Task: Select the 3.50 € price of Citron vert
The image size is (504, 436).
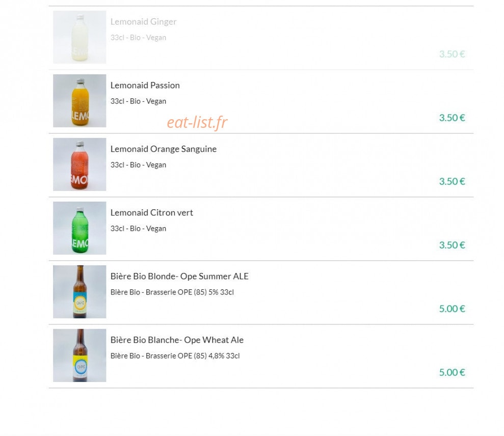Action: (x=452, y=245)
